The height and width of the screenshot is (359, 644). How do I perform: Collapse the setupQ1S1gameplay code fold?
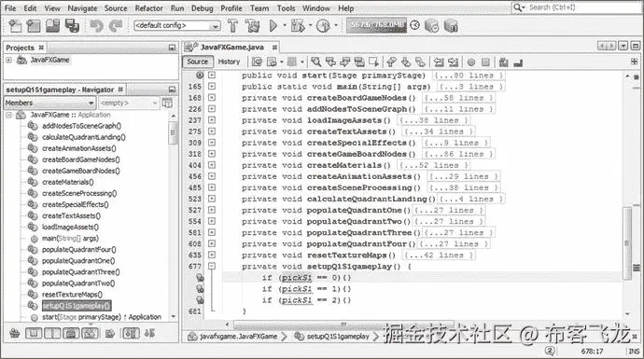click(212, 267)
